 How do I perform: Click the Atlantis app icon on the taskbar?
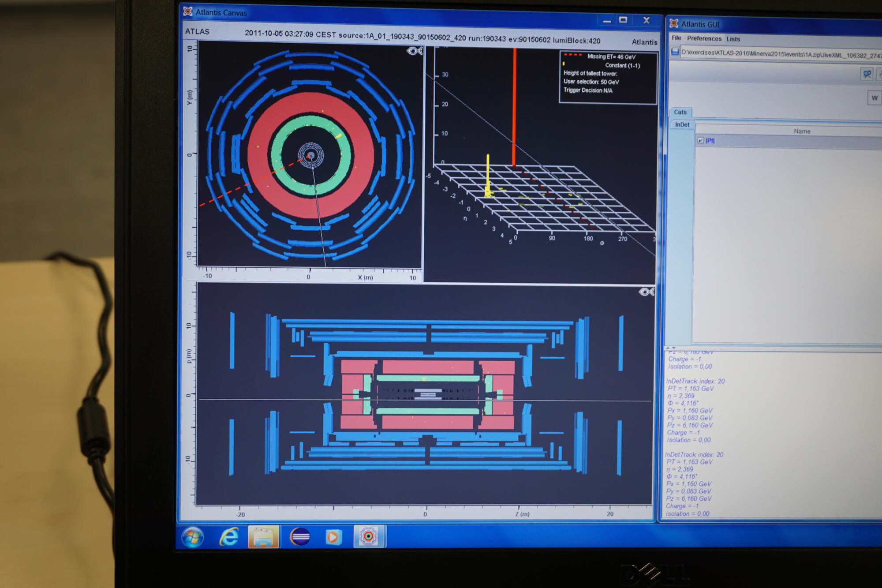click(369, 536)
